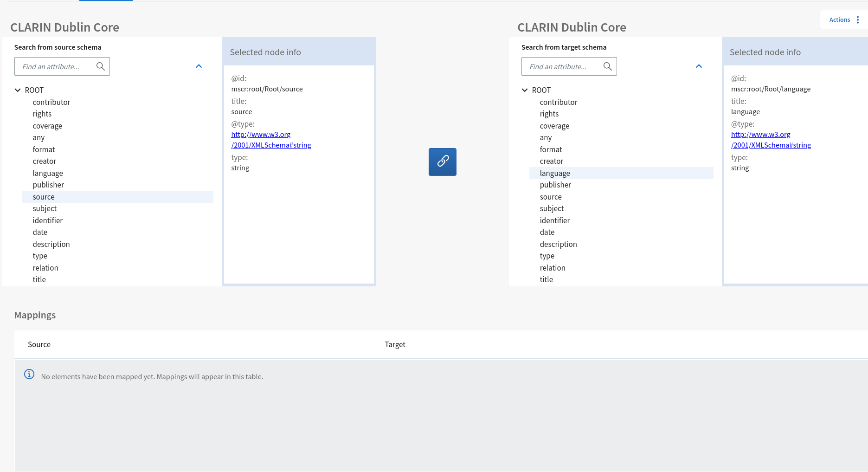Select format in the source schema tree
Screen dimensions: 868x472
44,149
